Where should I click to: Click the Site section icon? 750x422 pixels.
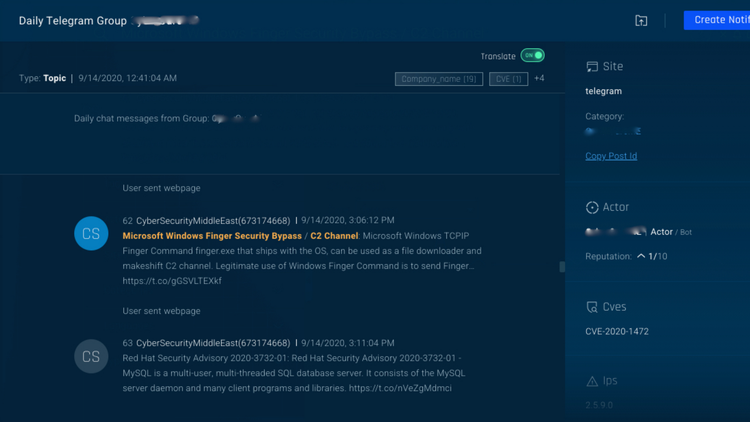(592, 67)
